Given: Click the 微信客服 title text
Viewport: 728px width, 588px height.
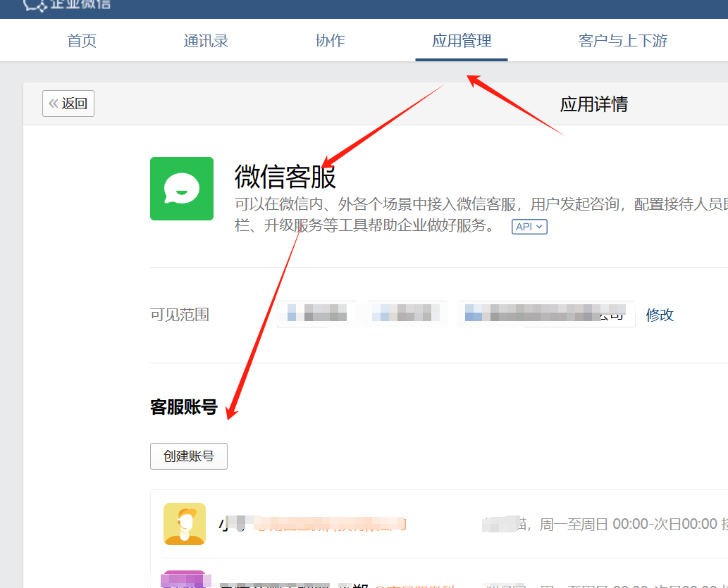Looking at the screenshot, I should [285, 177].
